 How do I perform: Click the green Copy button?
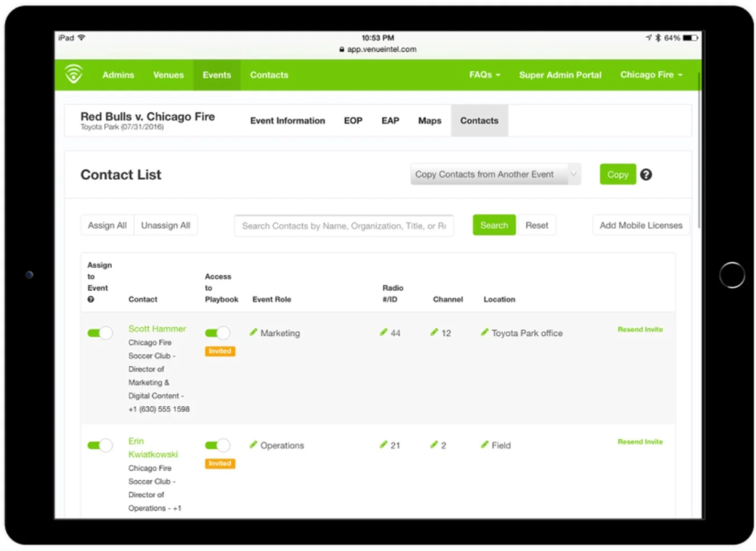coord(618,174)
